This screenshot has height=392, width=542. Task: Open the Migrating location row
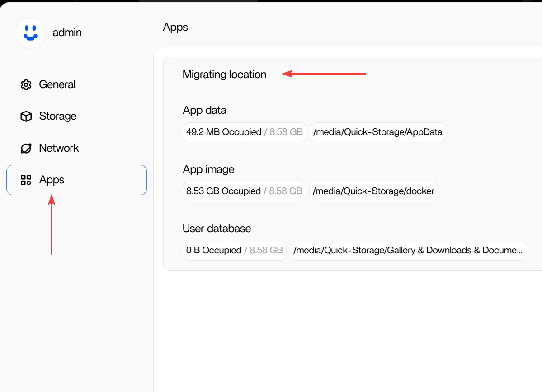click(x=224, y=75)
